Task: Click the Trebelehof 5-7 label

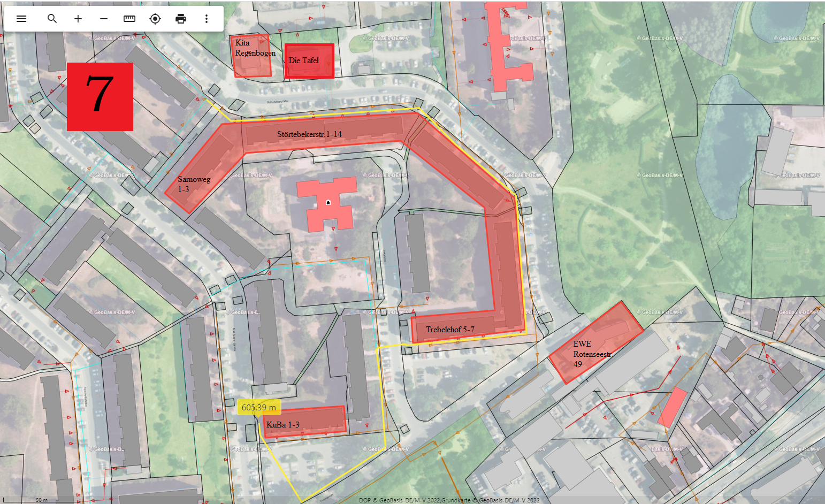Action: [450, 330]
